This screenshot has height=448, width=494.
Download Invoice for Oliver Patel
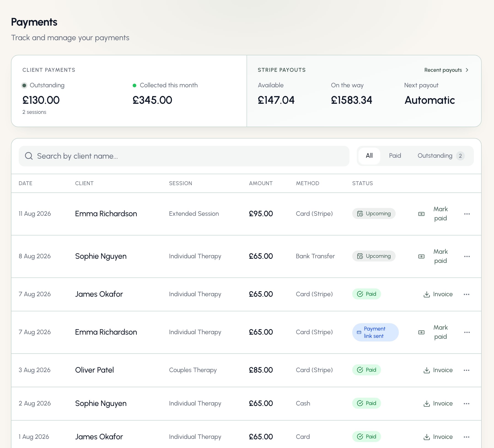coord(438,370)
